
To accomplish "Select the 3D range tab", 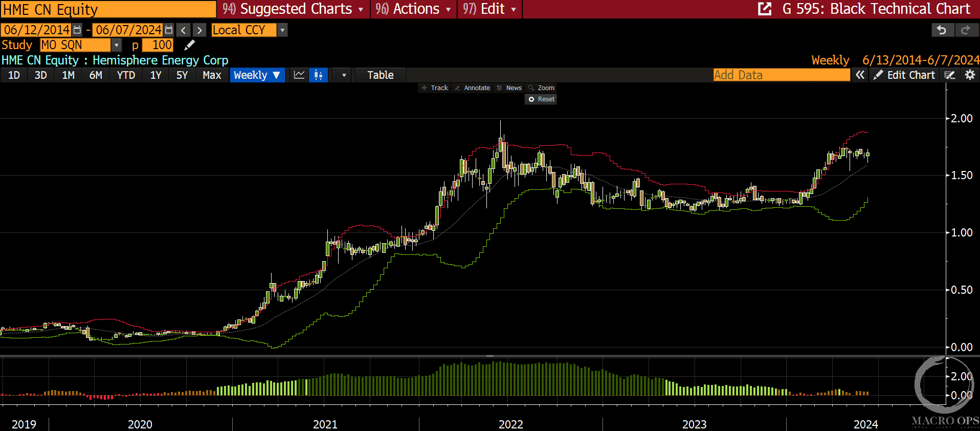I will click(x=41, y=75).
